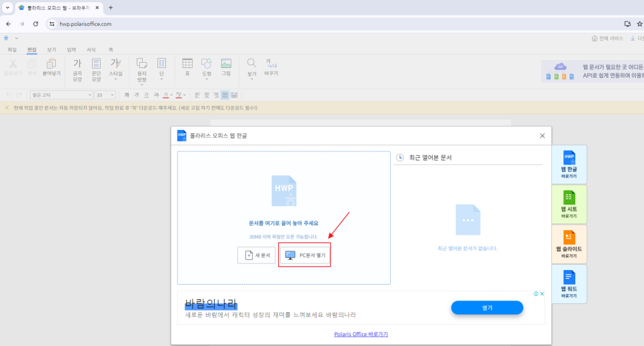Click the 잘라내기 (cut) scissors icon
Image resolution: width=644 pixels, height=346 pixels.
tap(13, 64)
